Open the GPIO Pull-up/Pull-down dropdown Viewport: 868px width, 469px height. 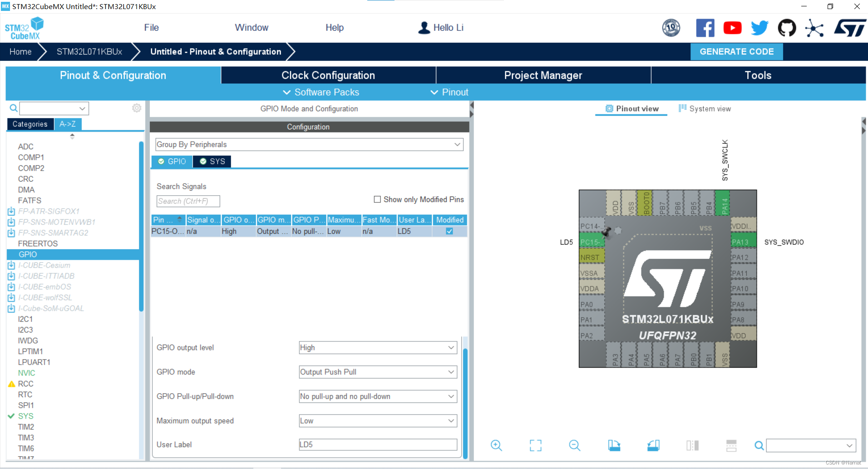click(378, 396)
